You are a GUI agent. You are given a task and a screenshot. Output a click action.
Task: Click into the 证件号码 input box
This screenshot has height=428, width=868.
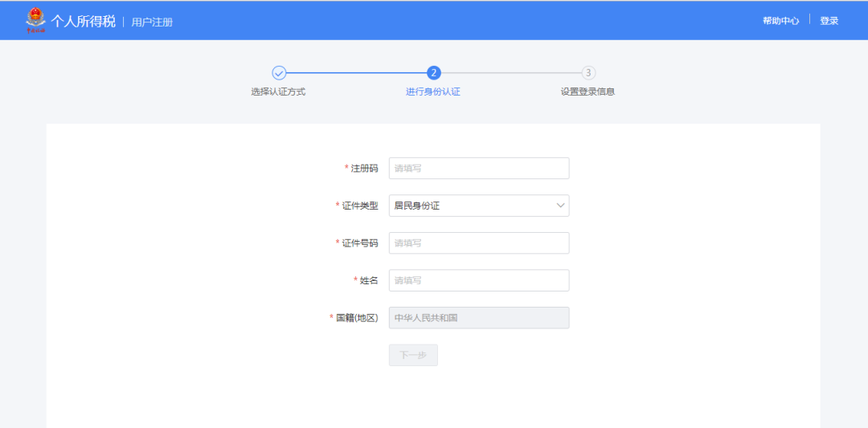(479, 243)
